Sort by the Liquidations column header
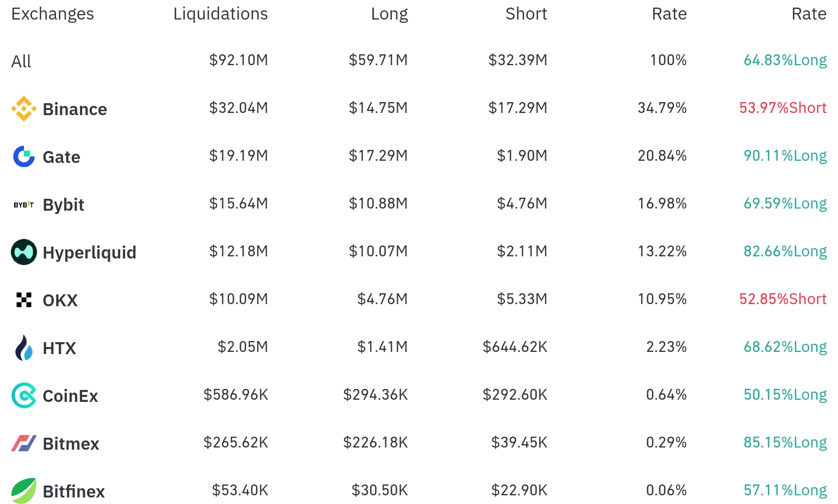The height and width of the screenshot is (504, 838). pos(220,14)
